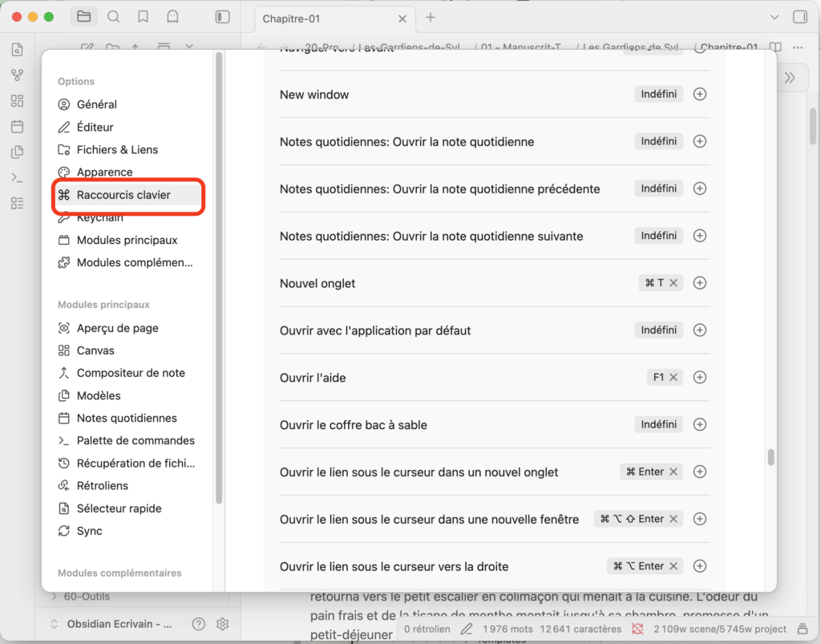This screenshot has width=821, height=644.
Task: Delete the F1 hotkey for Ouvrir l'aide
Action: click(673, 378)
